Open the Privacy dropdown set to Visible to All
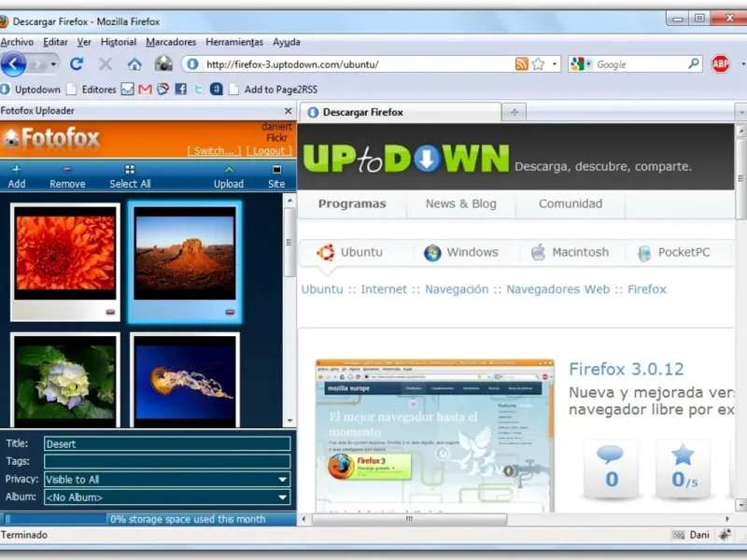Image resolution: width=747 pixels, height=560 pixels. point(167,480)
